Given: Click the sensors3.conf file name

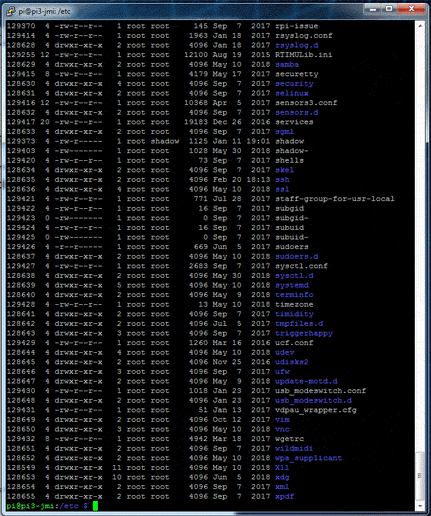Looking at the screenshot, I should [306, 103].
